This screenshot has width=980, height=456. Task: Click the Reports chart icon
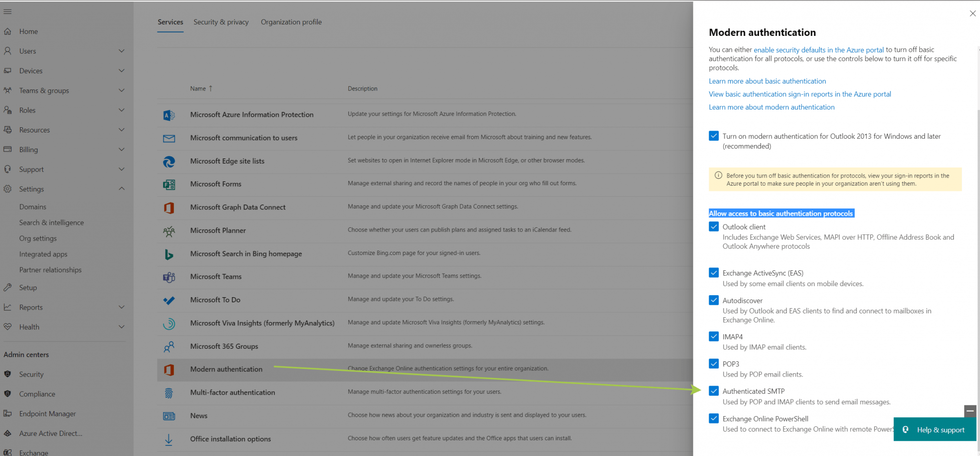pyautogui.click(x=8, y=307)
